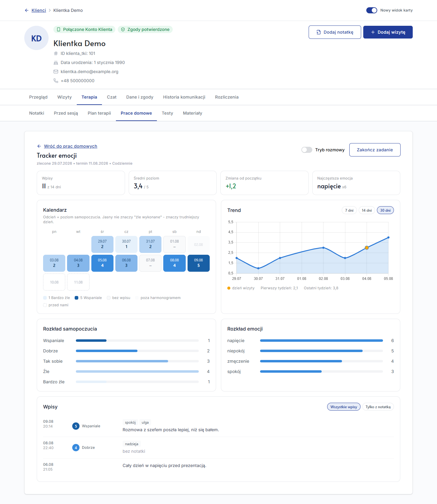Click the hash icon next to ID klienta
Viewport: 437px width, 504px height.
56,53
